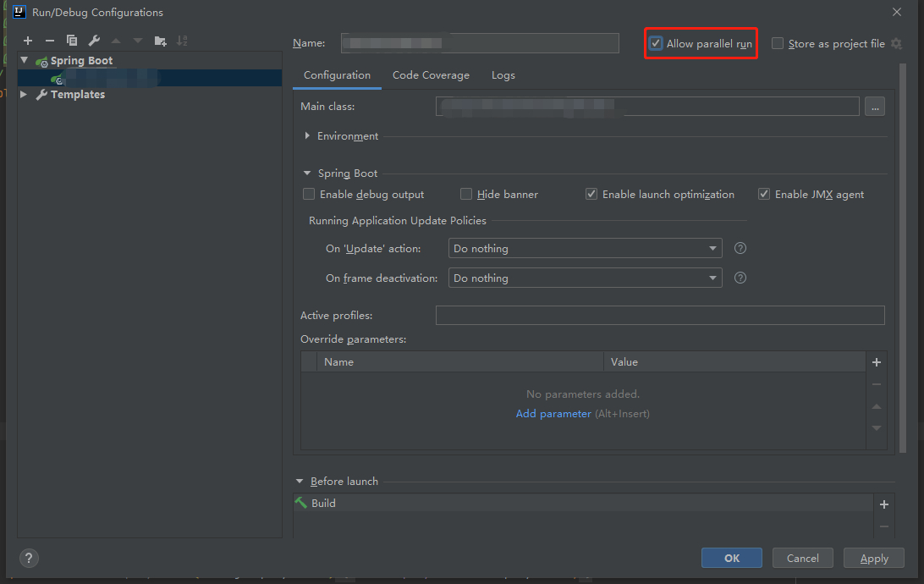Click the right panel vertical scrollbar

tap(903, 258)
